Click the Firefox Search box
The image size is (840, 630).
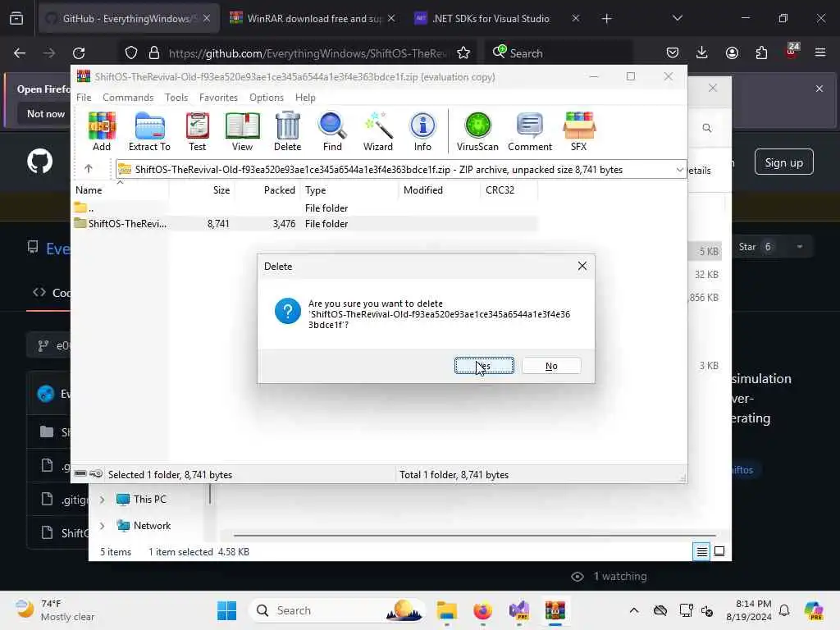[x=559, y=53]
